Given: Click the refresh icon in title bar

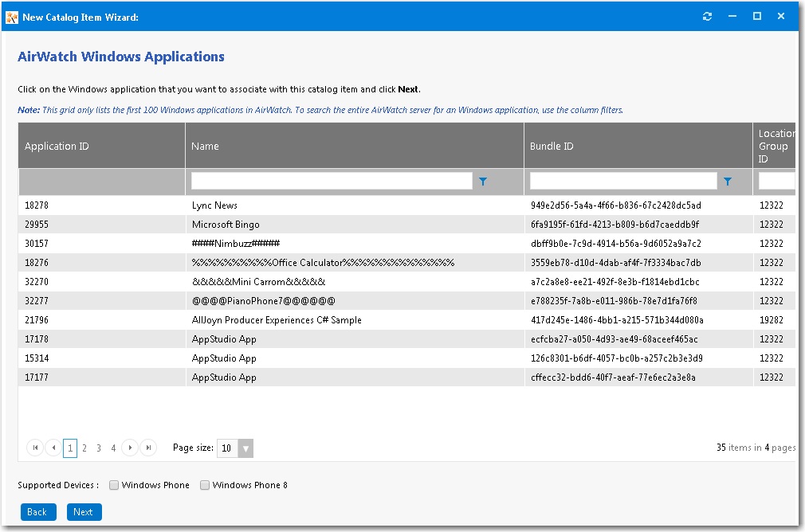Looking at the screenshot, I should pyautogui.click(x=707, y=17).
